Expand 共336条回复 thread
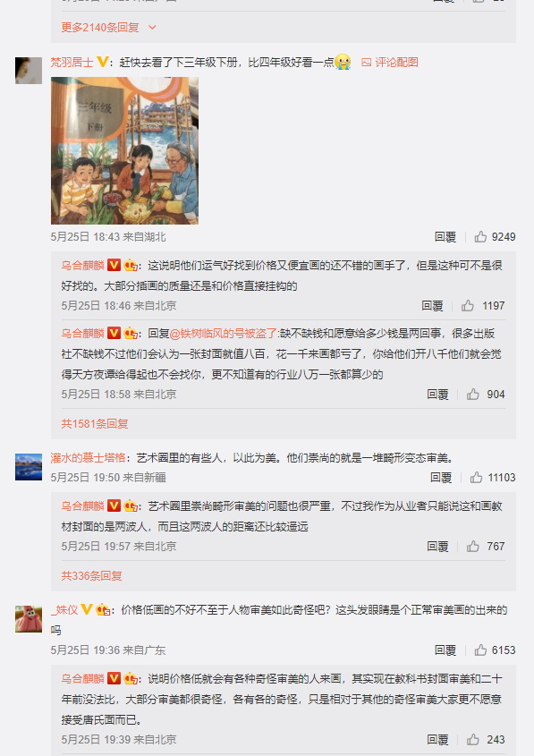Image resolution: width=534 pixels, height=756 pixels. (x=91, y=575)
